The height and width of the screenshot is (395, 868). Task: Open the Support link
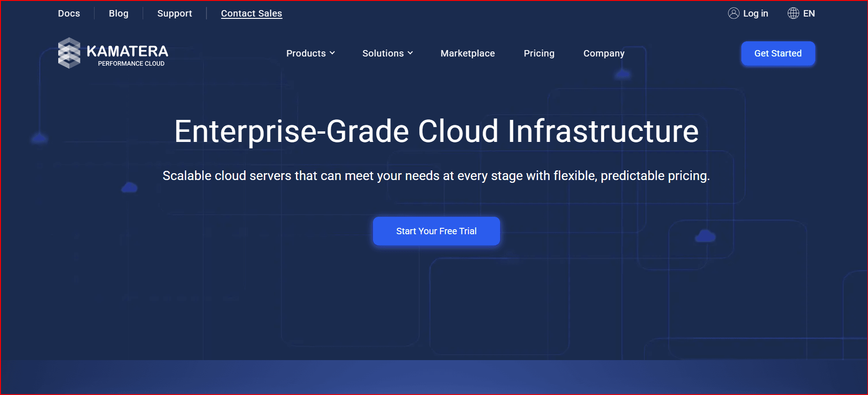tap(174, 13)
